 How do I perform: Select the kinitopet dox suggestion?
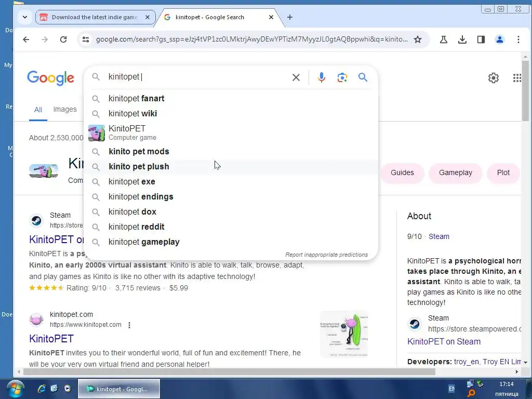pyautogui.click(x=231, y=212)
